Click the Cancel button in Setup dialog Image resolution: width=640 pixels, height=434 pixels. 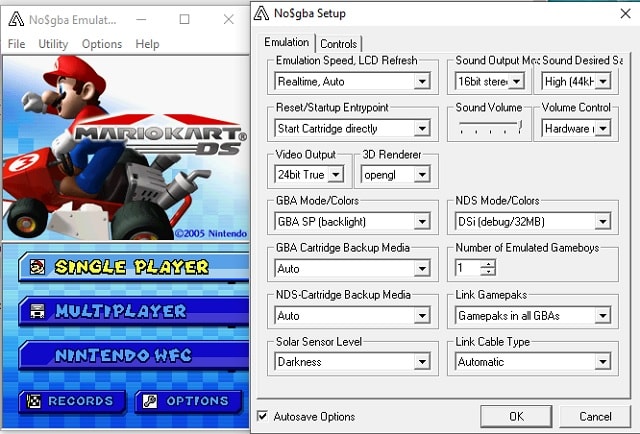click(x=595, y=416)
